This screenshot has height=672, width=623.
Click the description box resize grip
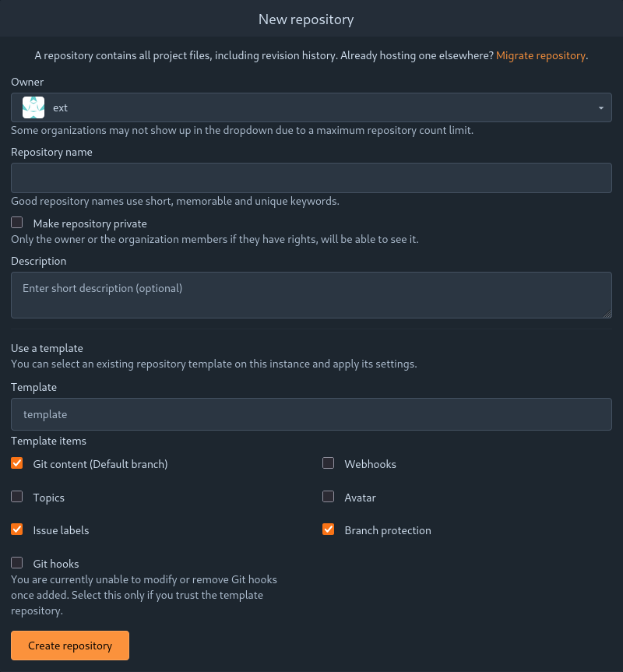point(607,313)
